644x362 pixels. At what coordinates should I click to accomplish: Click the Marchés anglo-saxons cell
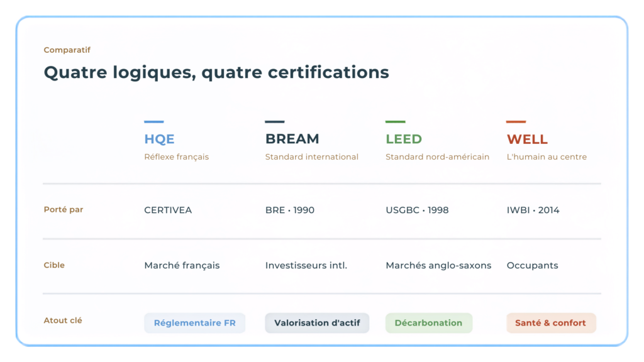point(438,266)
